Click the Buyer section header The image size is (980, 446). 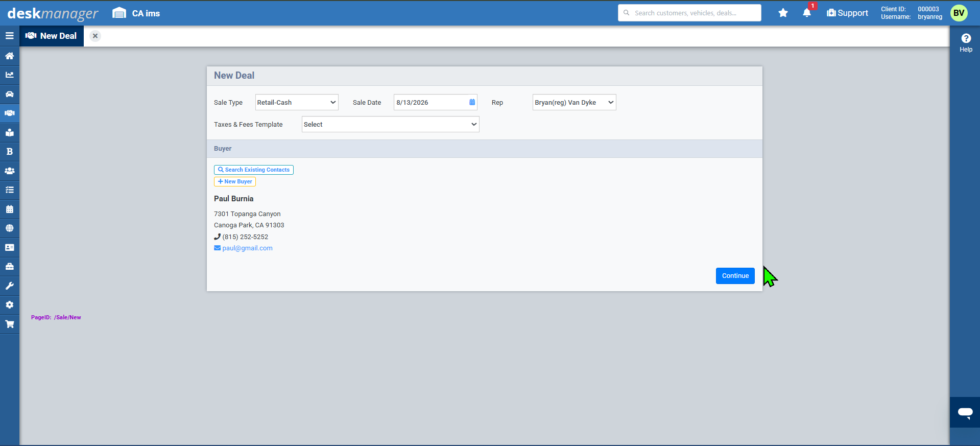pos(484,149)
